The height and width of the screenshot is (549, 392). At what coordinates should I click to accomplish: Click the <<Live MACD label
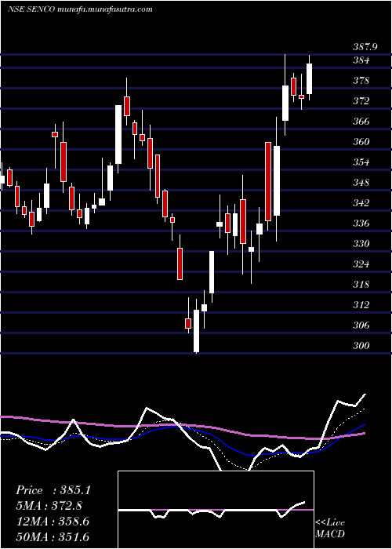(330, 528)
